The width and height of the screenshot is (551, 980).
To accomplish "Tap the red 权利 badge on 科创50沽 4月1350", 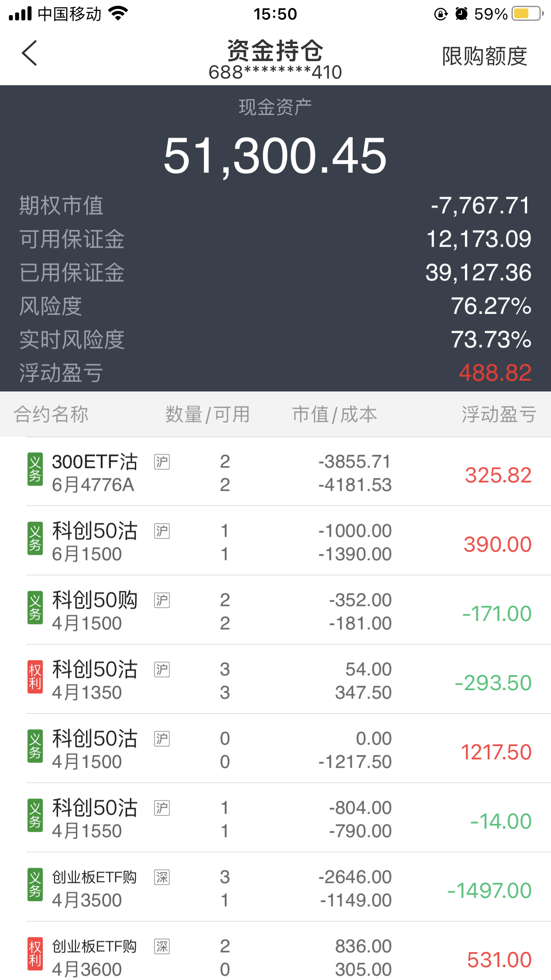I will click(x=35, y=676).
